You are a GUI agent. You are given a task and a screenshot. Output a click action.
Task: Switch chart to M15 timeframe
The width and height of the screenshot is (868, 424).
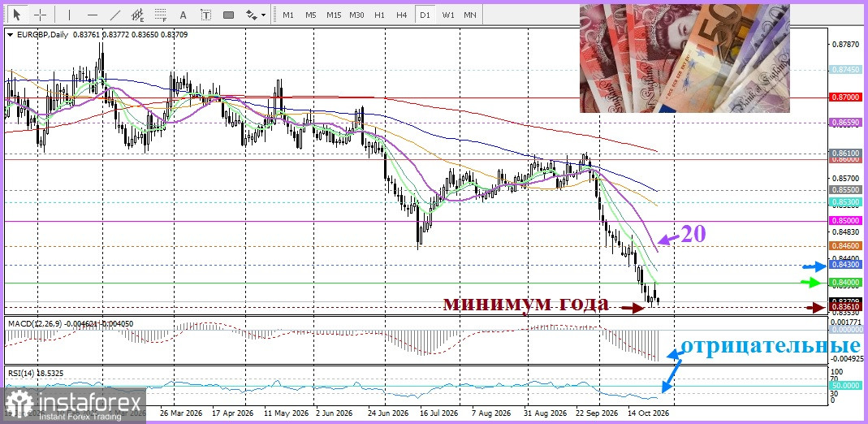[x=334, y=15]
